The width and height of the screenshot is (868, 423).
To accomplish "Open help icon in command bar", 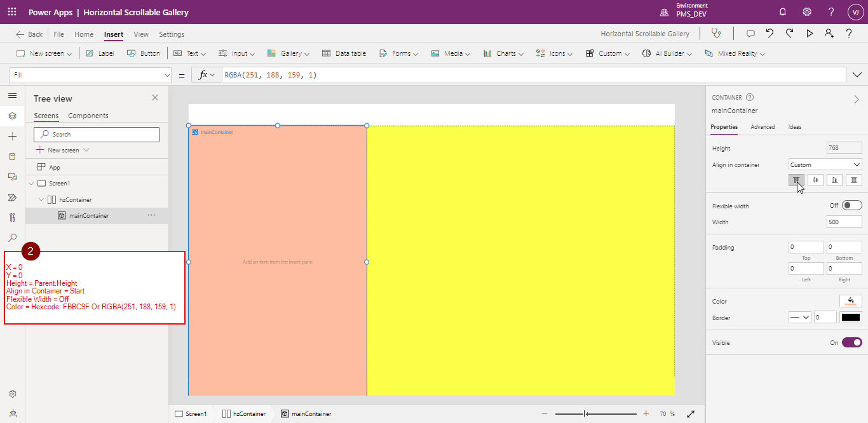I will coord(849,34).
